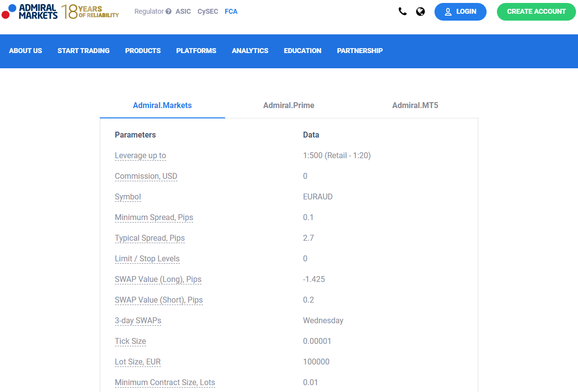Switch to the Admiral.MT5 tab

415,105
